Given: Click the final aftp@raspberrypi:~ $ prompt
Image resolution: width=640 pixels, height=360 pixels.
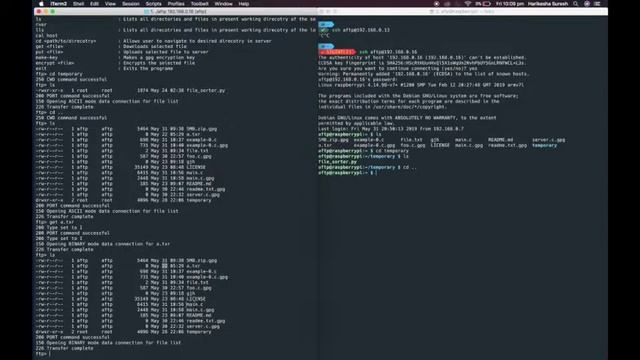Looking at the screenshot, I should point(347,173).
